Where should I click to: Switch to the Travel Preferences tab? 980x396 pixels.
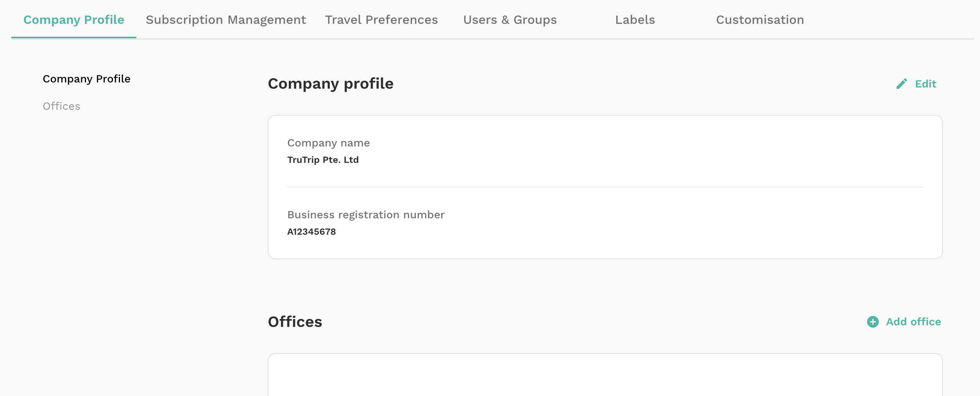point(381,20)
